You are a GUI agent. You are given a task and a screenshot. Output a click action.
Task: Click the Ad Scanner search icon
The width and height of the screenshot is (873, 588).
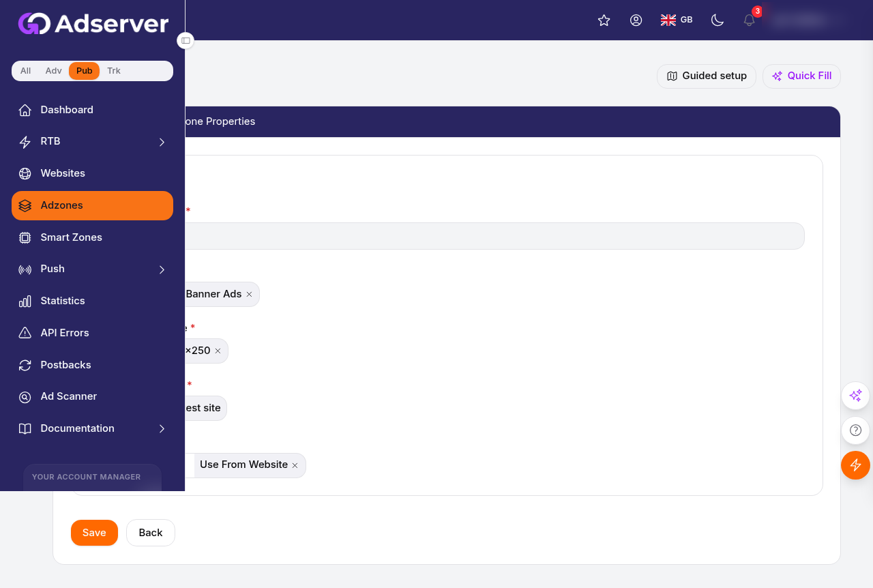(25, 396)
